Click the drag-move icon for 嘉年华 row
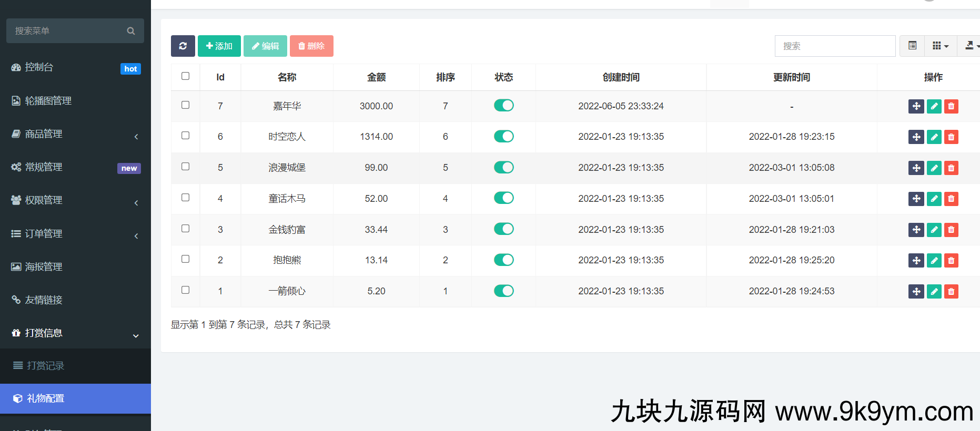This screenshot has width=980, height=431. tap(916, 106)
